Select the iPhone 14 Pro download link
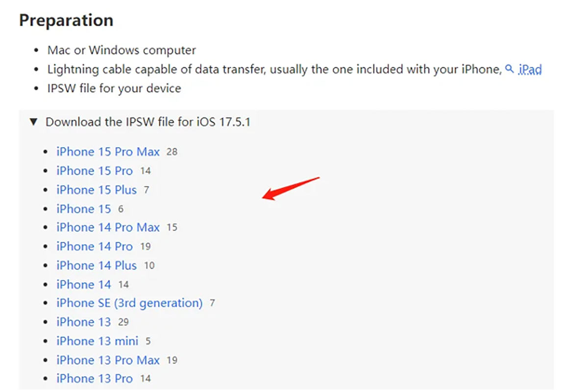Screen dimensions: 588x390 [x=94, y=246]
